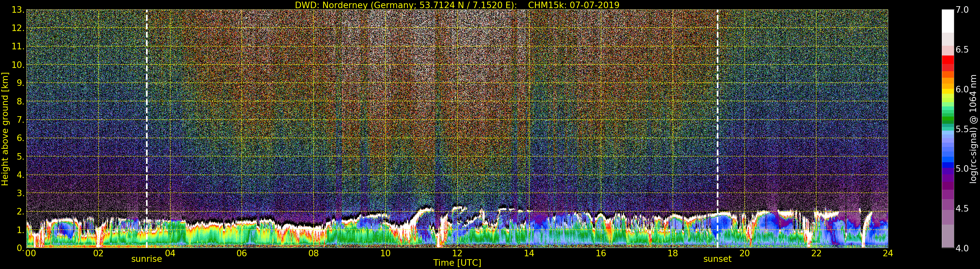Click the '6.' tick on the height axis
The width and height of the screenshot is (980, 269).
(21, 138)
